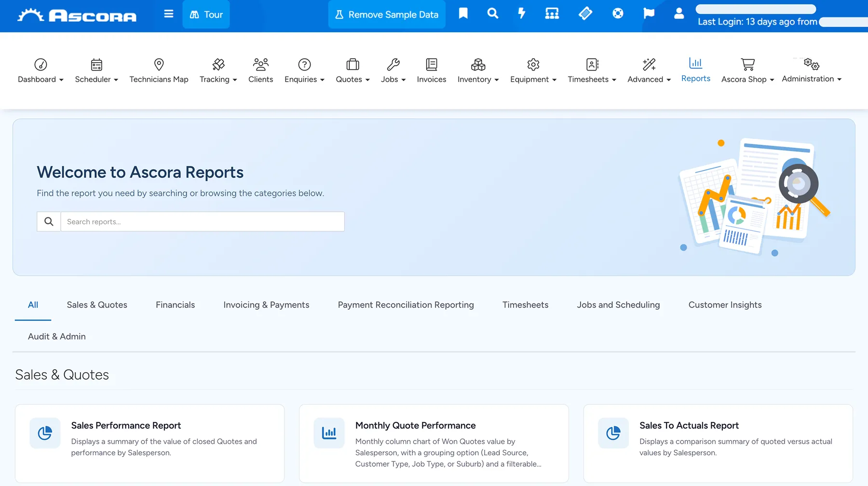The image size is (868, 486).
Task: Expand the Jobs dropdown label
Action: tap(393, 79)
